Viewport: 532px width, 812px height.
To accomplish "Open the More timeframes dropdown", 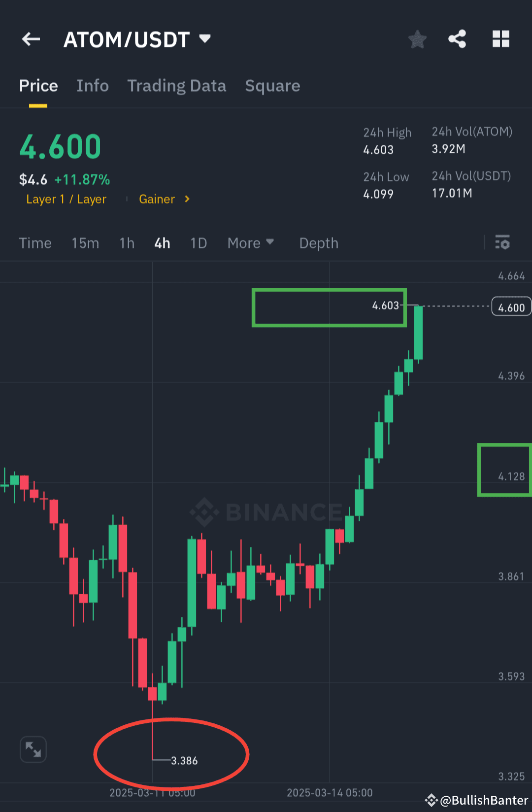I will tap(251, 242).
